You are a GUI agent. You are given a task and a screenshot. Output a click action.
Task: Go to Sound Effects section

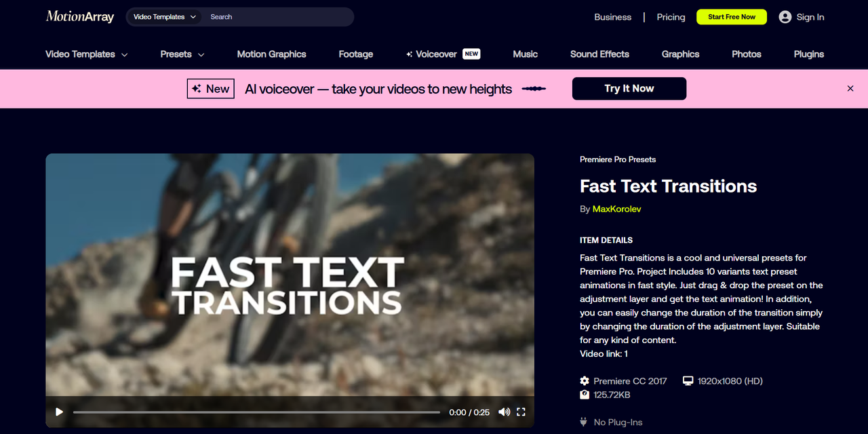(599, 54)
